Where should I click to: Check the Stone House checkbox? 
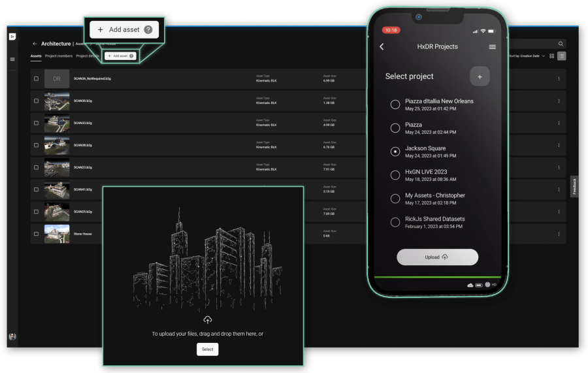(37, 234)
